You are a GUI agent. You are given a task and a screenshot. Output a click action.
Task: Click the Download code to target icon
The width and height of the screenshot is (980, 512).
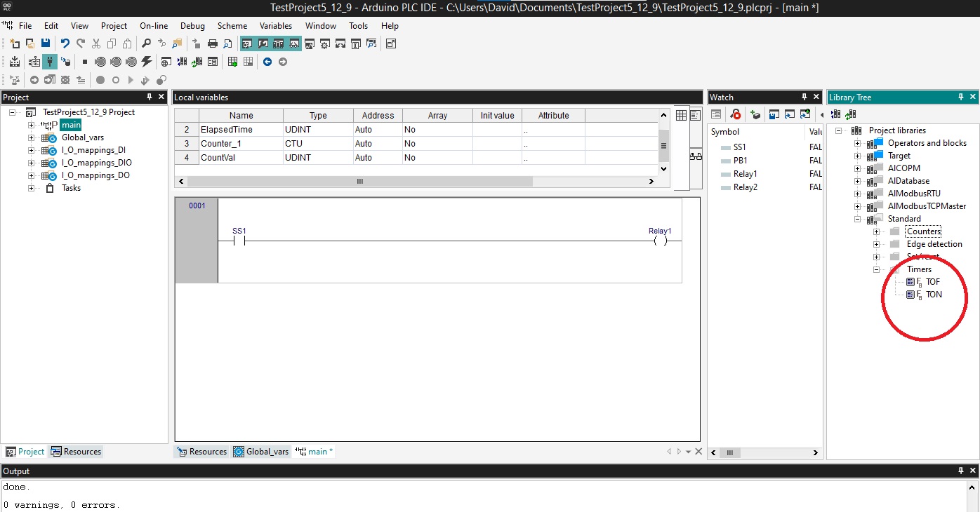65,62
